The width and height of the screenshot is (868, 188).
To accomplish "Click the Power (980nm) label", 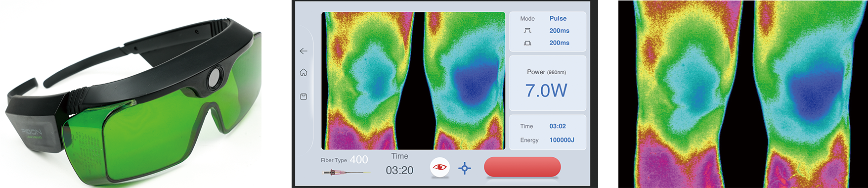I will coord(546,72).
